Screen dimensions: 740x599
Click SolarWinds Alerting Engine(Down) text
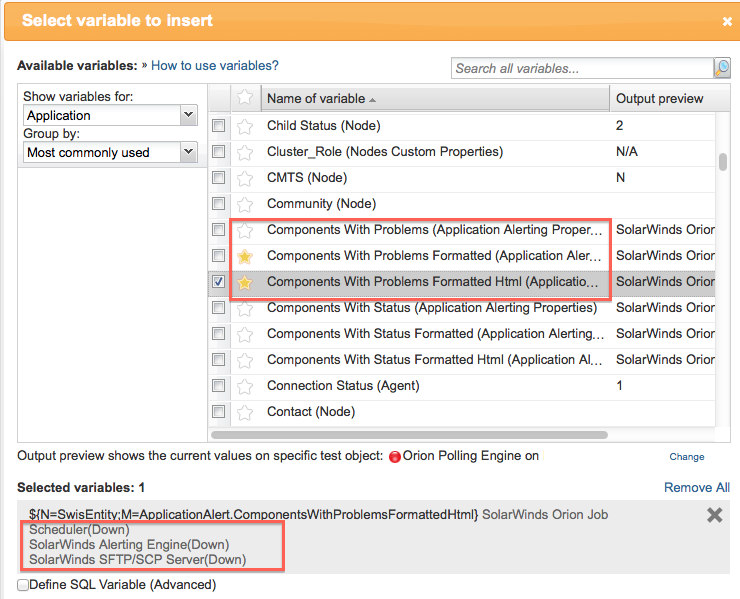[x=129, y=545]
